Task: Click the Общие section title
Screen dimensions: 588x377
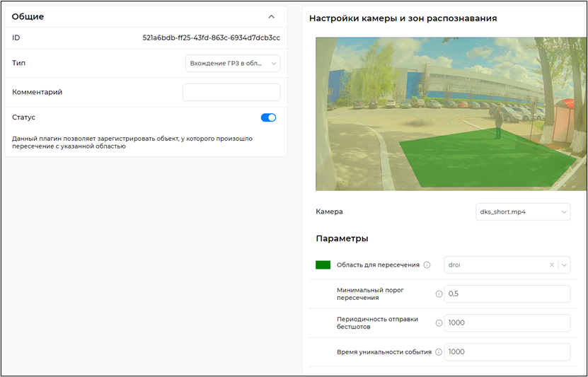Action: (28, 16)
